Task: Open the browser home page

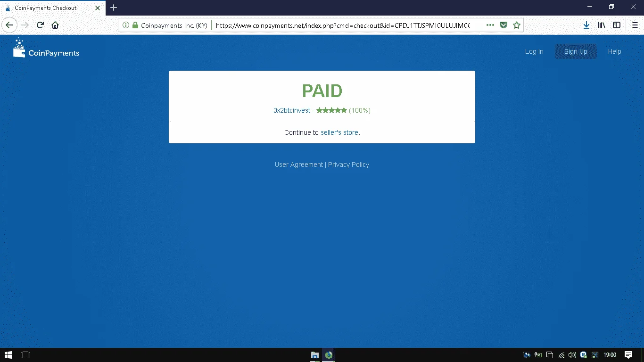Action: point(55,25)
